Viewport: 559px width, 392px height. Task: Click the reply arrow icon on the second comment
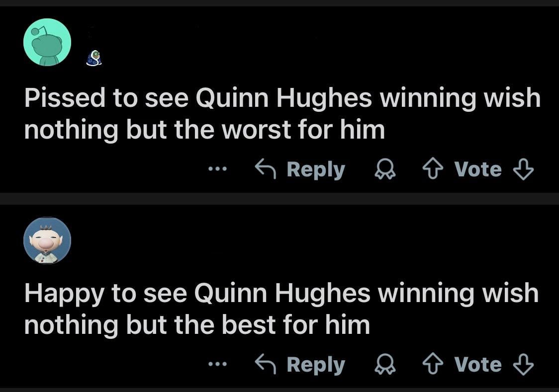266,365
